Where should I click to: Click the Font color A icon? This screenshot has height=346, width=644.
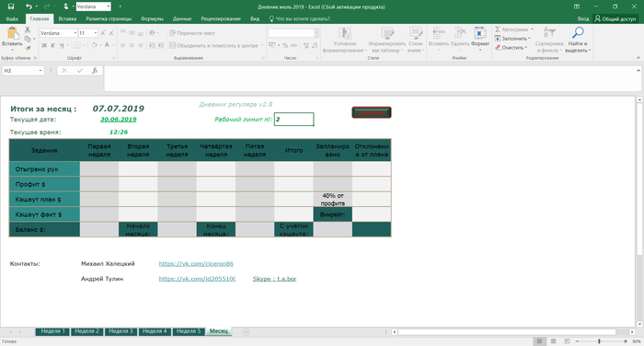point(107,45)
